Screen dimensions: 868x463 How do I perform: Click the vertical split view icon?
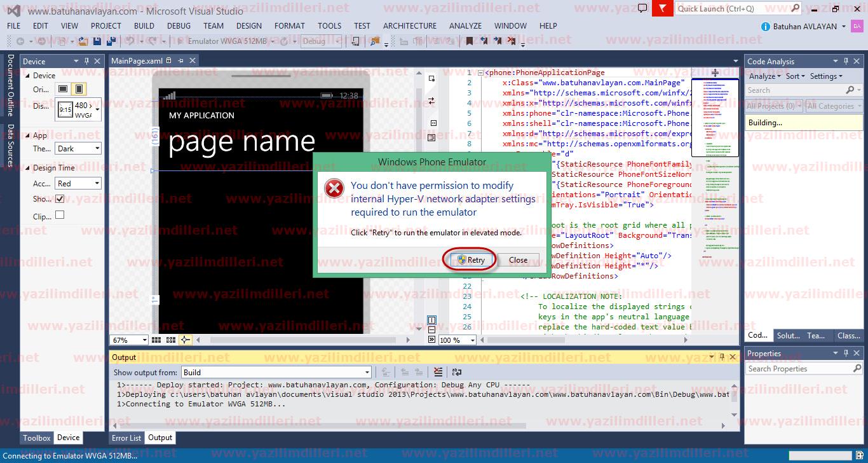click(x=432, y=320)
